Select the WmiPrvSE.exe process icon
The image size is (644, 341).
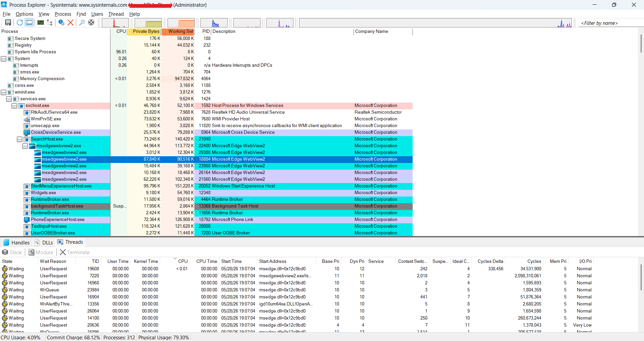coord(27,119)
